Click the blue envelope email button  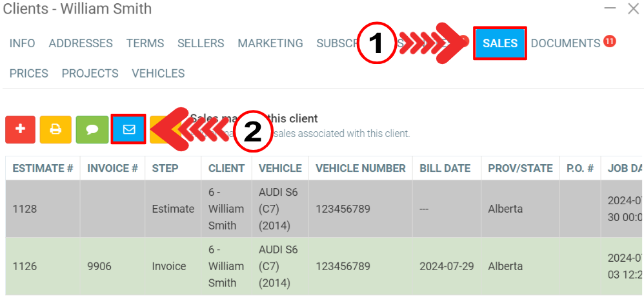(x=128, y=129)
